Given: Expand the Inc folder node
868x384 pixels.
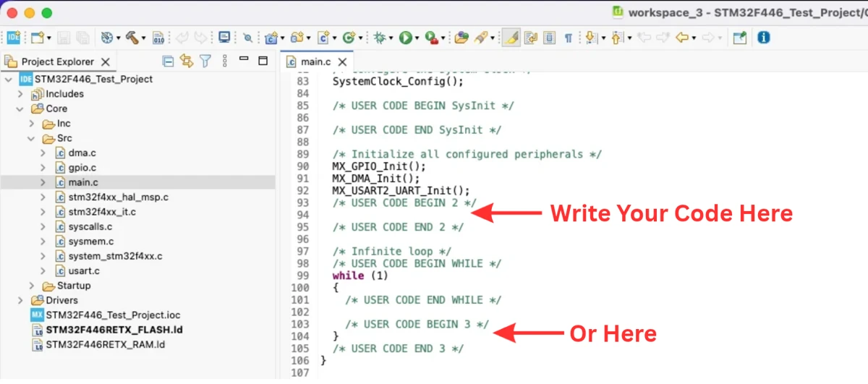Looking at the screenshot, I should (32, 124).
